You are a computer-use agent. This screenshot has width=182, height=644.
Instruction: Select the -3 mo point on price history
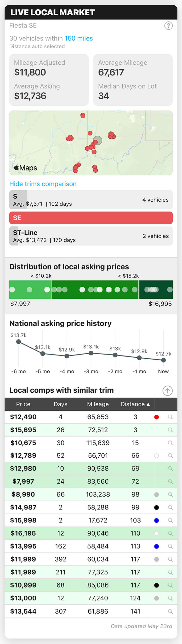pos(91,353)
